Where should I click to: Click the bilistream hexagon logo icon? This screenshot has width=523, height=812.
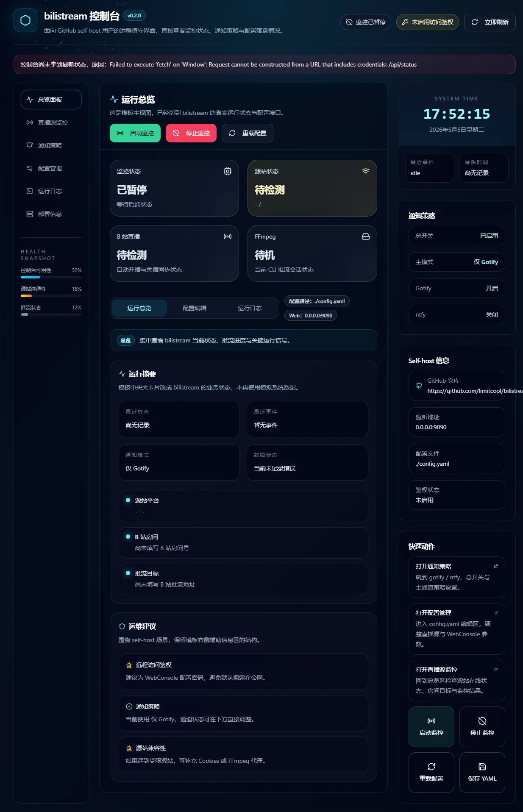click(x=25, y=20)
